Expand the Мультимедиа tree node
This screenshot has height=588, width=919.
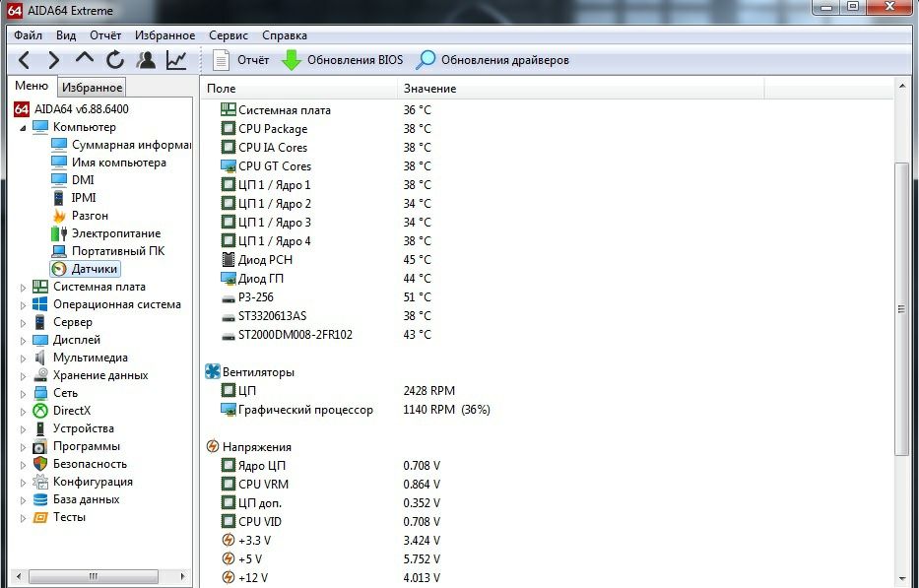23,359
